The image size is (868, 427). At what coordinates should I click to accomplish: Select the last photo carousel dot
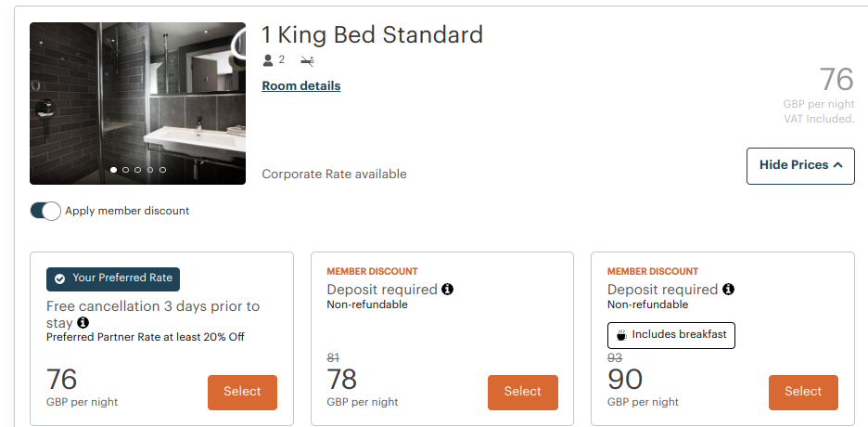point(162,170)
